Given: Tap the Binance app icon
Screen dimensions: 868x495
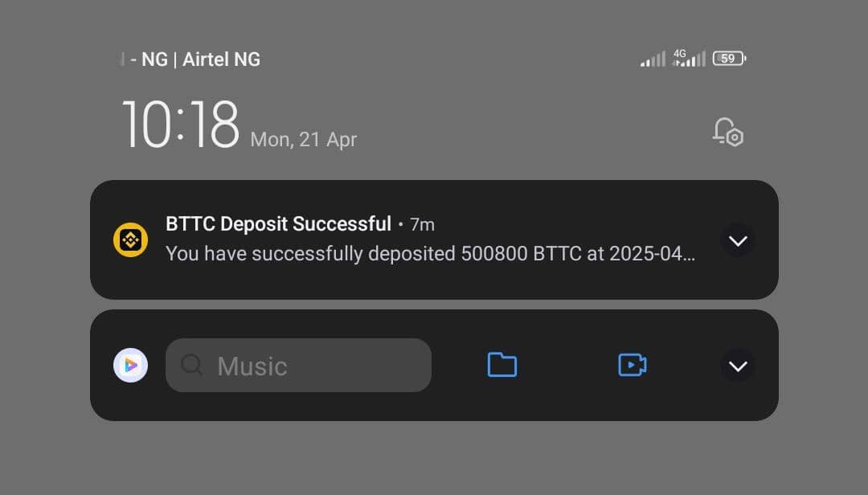Looking at the screenshot, I should coord(131,239).
